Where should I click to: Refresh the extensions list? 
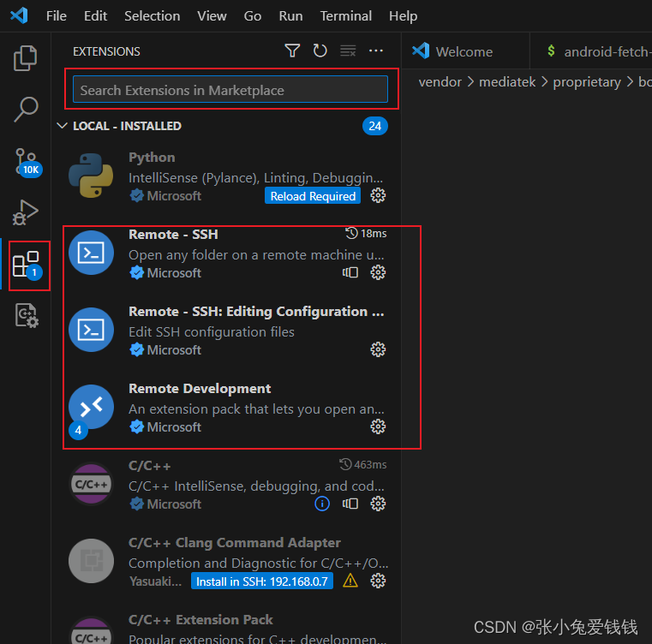click(x=320, y=51)
